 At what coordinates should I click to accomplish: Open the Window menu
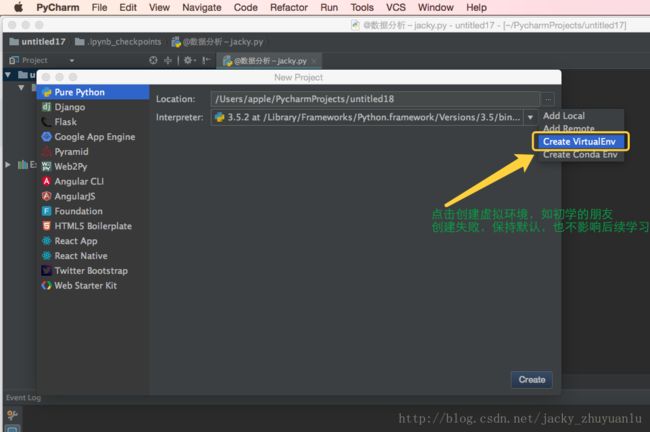(x=436, y=7)
